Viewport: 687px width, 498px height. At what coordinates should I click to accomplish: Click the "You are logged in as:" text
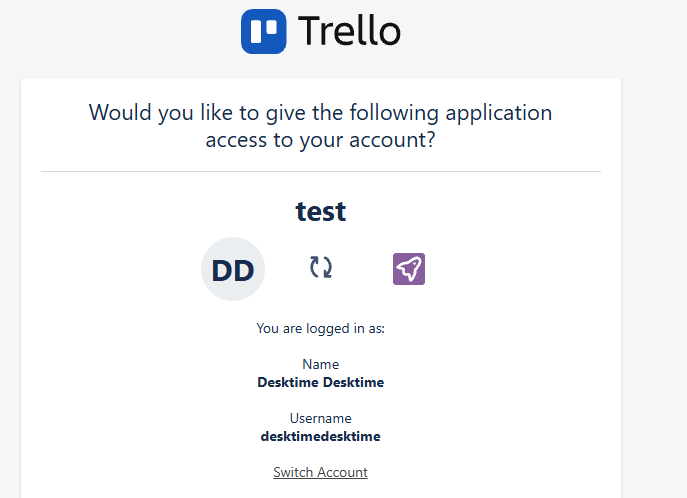click(x=320, y=328)
